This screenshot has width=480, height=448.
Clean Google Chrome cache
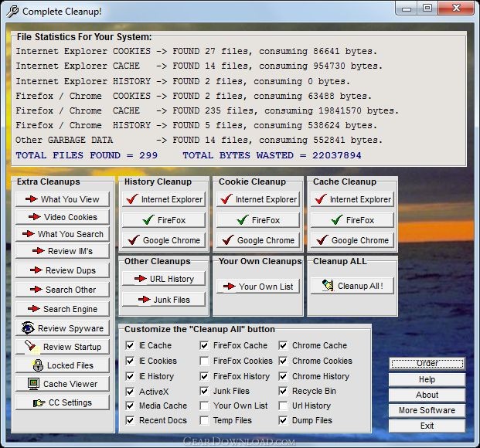352,240
